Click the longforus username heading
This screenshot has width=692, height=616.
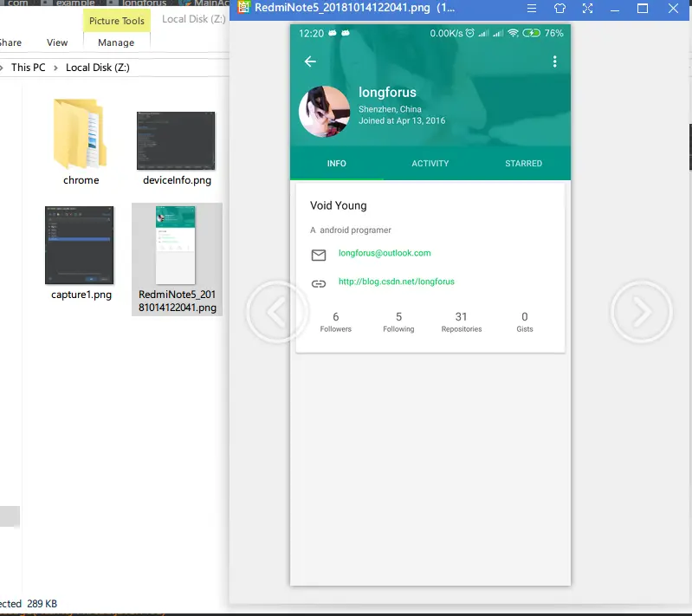point(387,93)
